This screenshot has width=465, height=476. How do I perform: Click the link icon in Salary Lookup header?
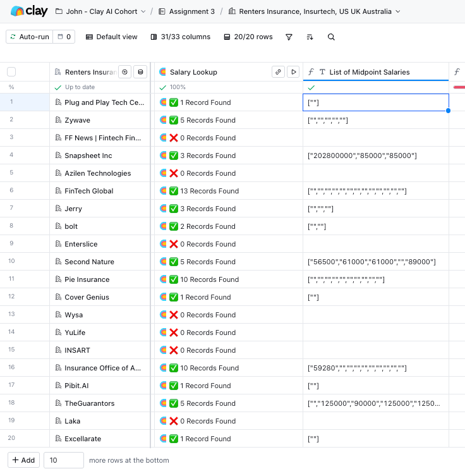coord(278,72)
